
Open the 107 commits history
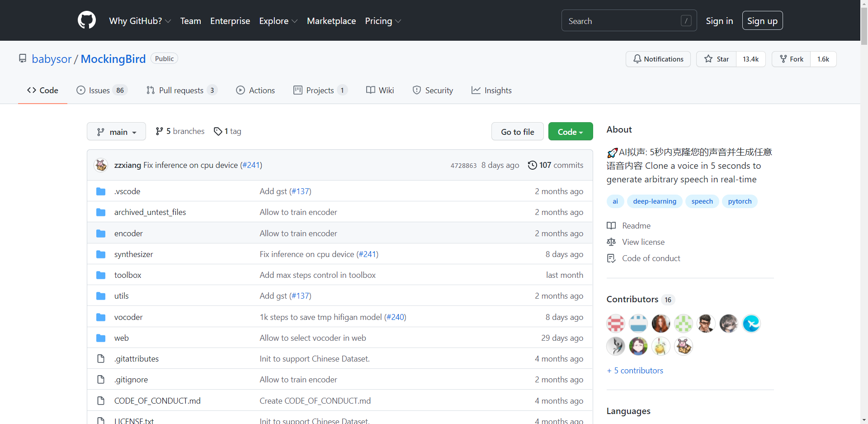(556, 165)
